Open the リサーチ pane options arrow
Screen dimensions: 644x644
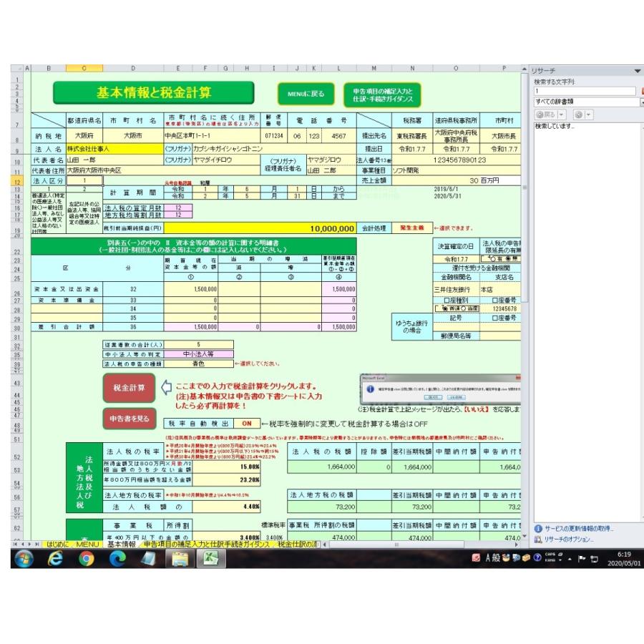click(x=637, y=71)
